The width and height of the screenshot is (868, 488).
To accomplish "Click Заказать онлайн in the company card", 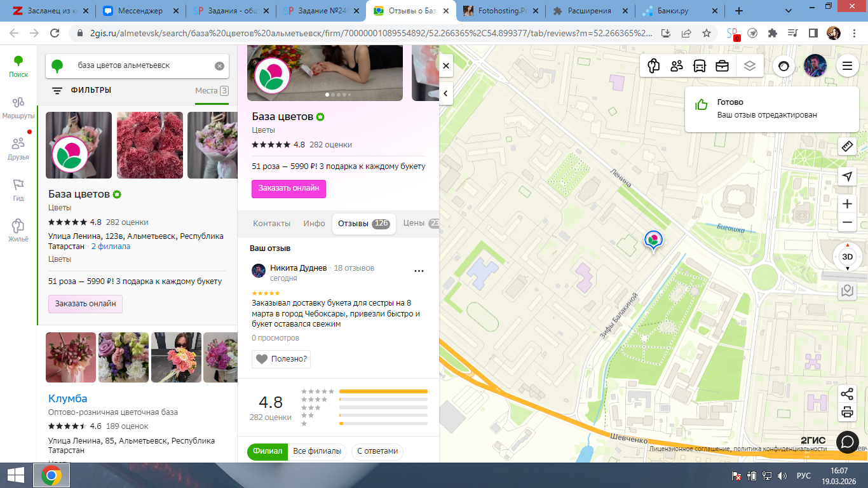I will pos(288,189).
